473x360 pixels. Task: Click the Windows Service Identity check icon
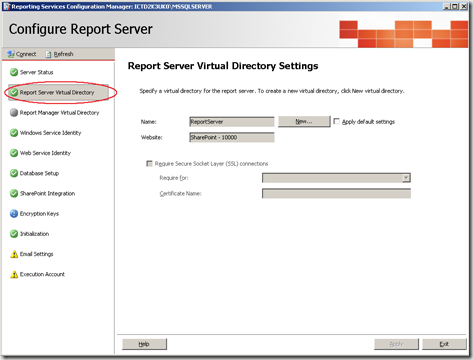tap(14, 133)
